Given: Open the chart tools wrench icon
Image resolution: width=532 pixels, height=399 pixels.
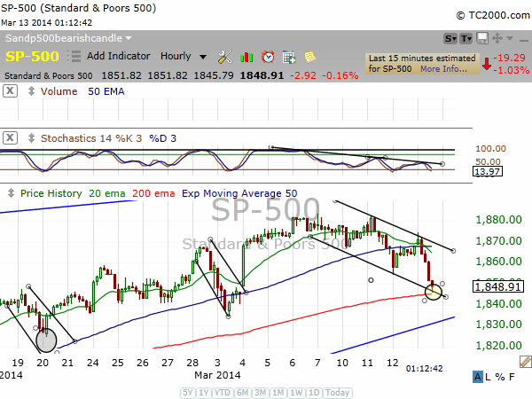Looking at the screenshot, I should tap(224, 57).
